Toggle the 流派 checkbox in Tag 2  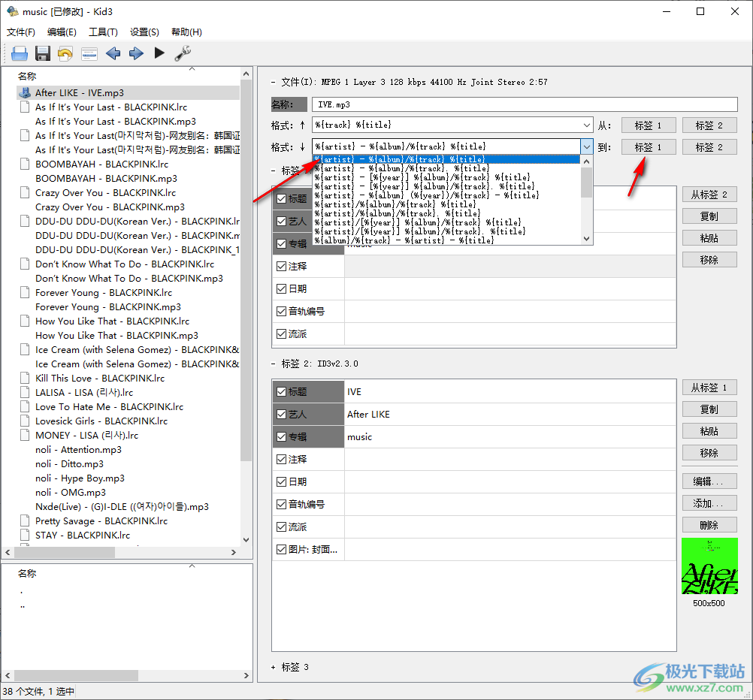tap(282, 527)
